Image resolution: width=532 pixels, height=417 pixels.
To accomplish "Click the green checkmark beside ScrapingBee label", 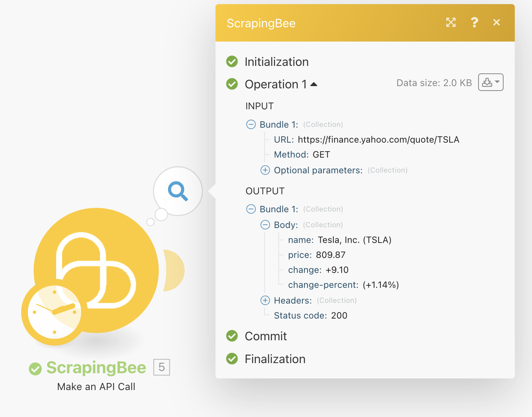I will point(35,368).
